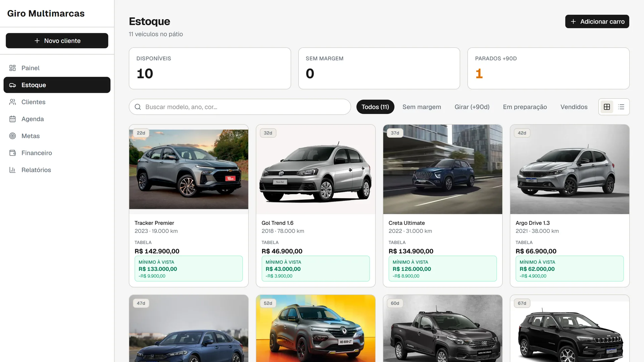Switch to grid view layout
Screen dimensions: 644x362
click(607, 107)
